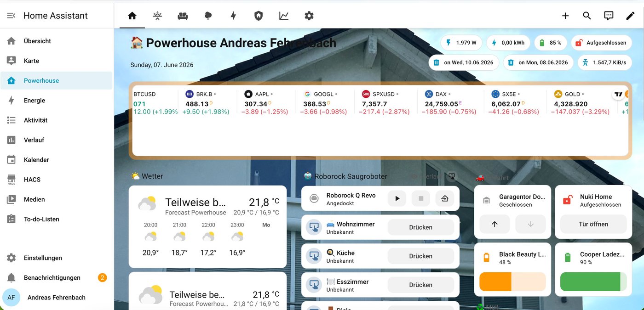Click the TradingView logo on the ticker
This screenshot has width=644, height=310.
(618, 94)
